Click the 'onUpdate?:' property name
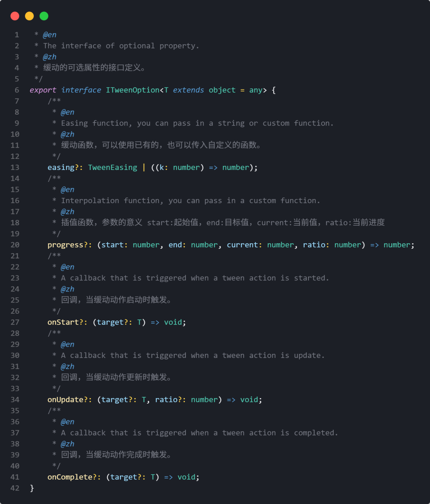This screenshot has height=504, width=430. click(x=70, y=400)
